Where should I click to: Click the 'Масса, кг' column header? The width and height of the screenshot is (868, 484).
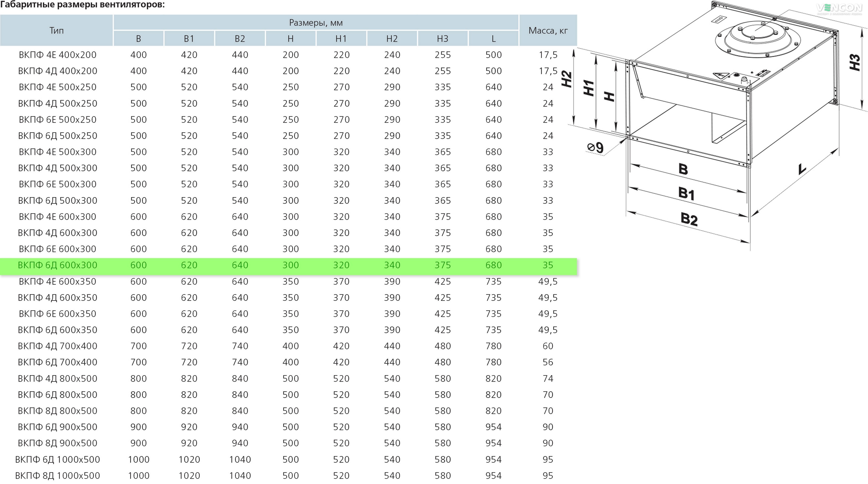pos(548,30)
